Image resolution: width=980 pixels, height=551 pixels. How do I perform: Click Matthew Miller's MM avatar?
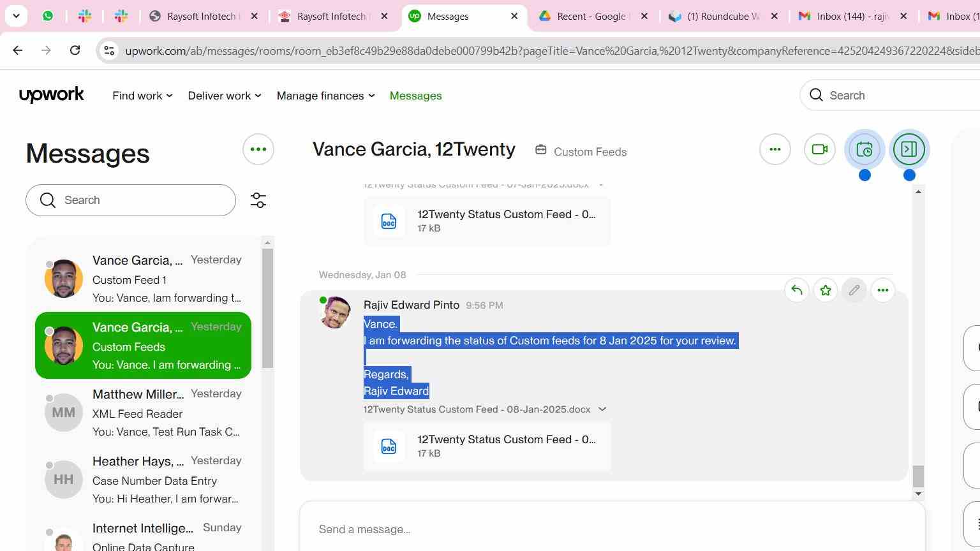click(x=64, y=413)
